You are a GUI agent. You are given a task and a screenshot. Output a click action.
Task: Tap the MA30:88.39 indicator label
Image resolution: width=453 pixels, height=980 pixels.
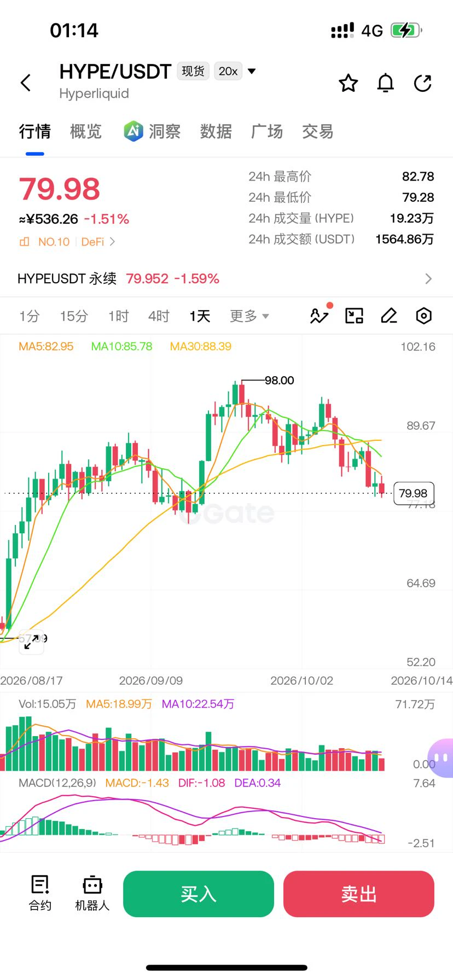[201, 346]
